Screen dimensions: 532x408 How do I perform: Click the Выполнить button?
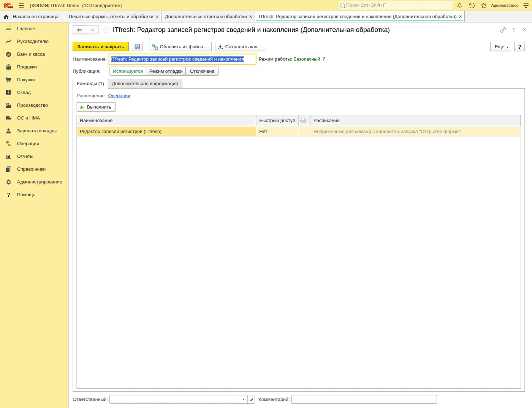(96, 107)
